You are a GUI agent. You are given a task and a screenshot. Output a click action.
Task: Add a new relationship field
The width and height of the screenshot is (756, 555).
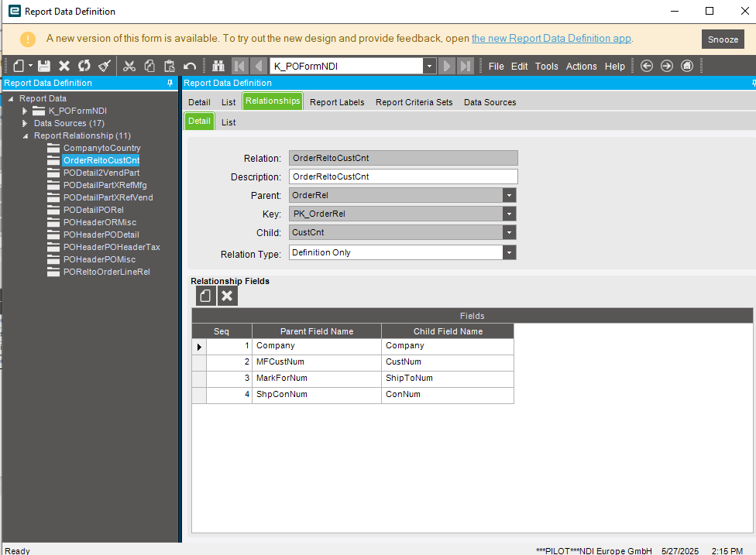coord(205,296)
